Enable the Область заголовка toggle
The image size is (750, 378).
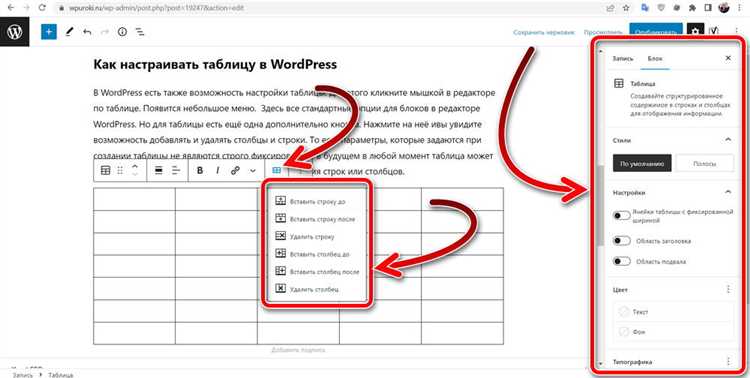tap(622, 241)
